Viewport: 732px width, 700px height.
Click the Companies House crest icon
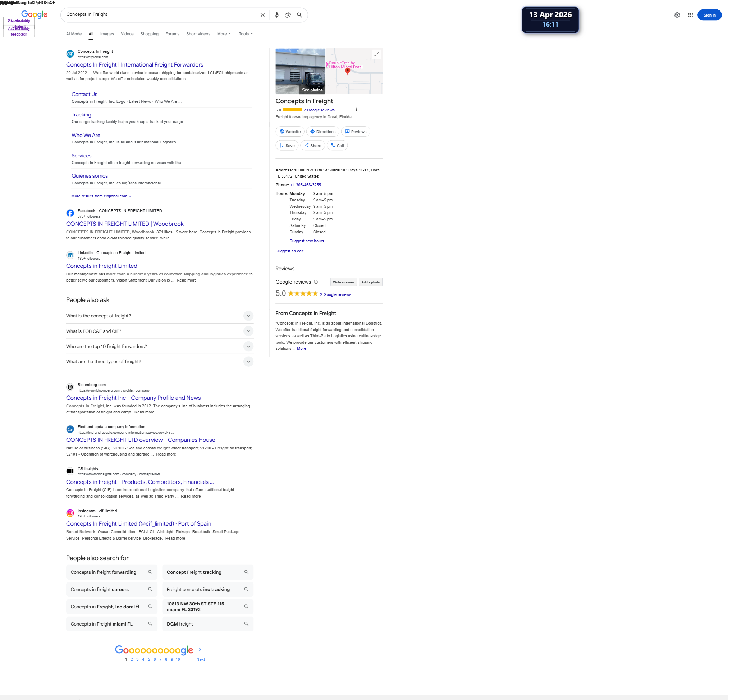pyautogui.click(x=70, y=429)
